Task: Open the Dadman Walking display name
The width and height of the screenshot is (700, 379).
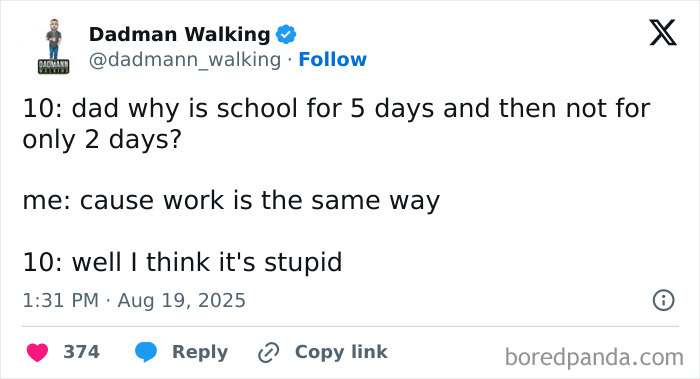Action: point(179,34)
